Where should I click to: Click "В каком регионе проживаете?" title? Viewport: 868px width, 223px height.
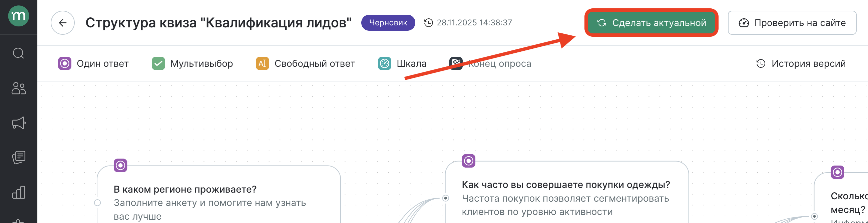(185, 189)
